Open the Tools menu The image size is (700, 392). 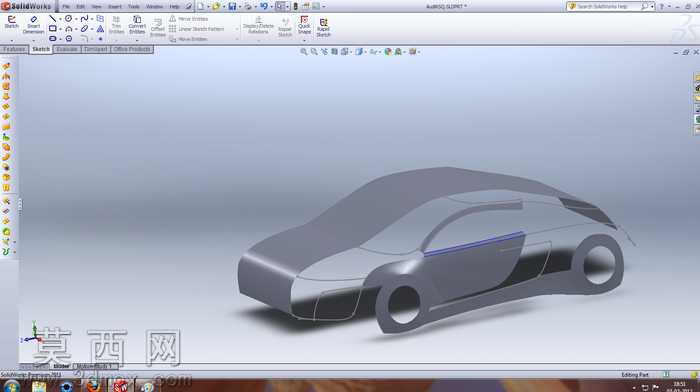133,7
